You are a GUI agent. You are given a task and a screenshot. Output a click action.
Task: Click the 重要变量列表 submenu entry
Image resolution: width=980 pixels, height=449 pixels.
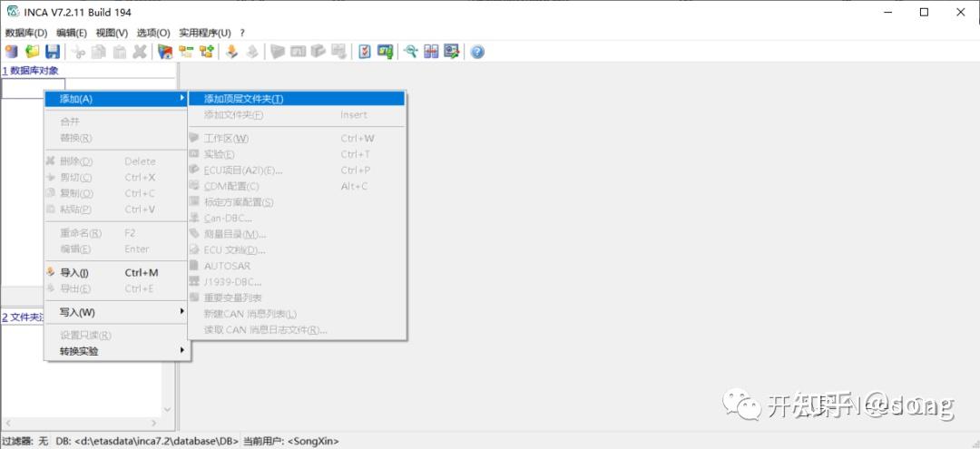(296, 298)
